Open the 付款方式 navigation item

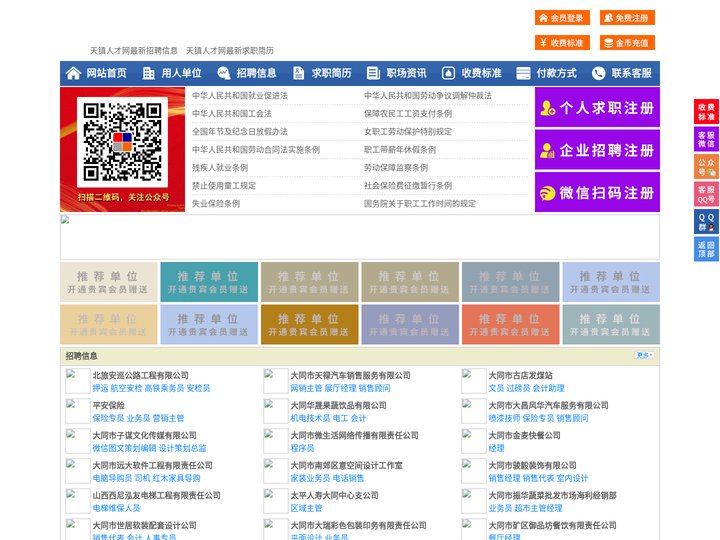(557, 73)
